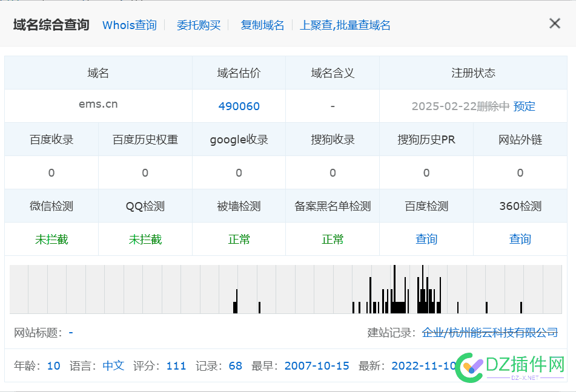
Task: Select the ems.cn domain cell
Action: click(x=99, y=106)
